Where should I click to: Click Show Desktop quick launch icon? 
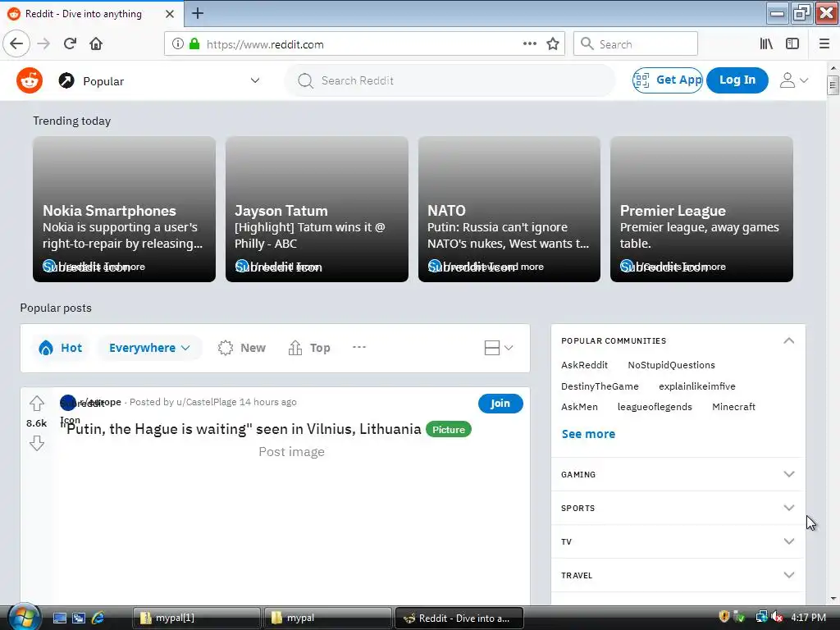pos(59,618)
